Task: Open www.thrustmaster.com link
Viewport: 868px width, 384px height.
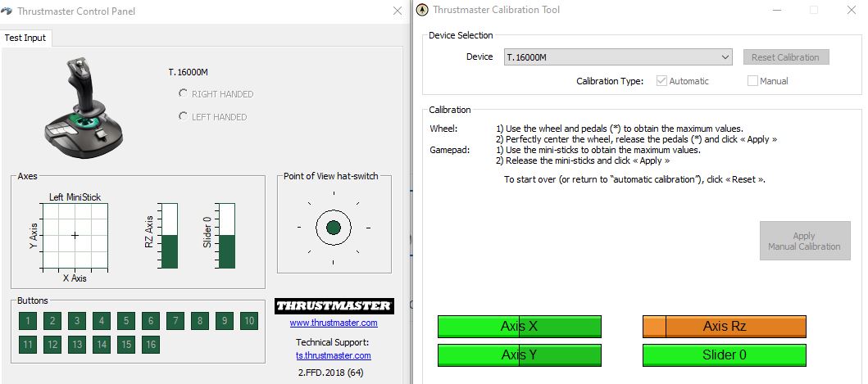Action: coord(334,323)
